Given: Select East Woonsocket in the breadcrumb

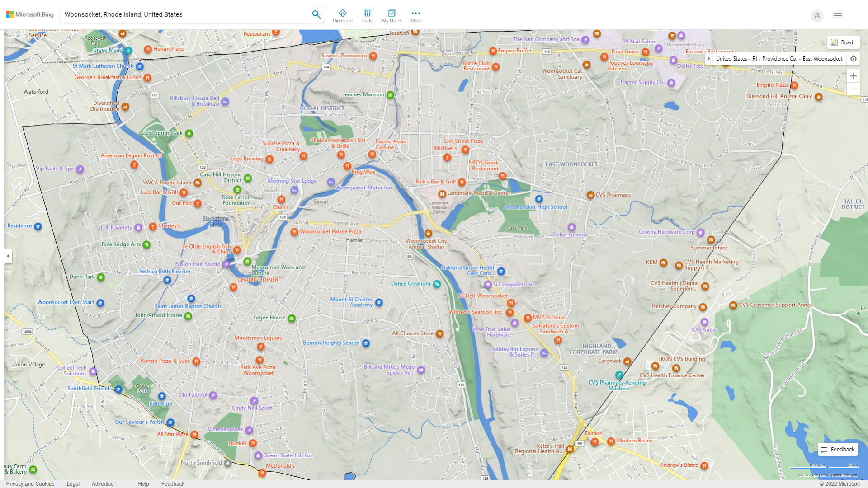Looking at the screenshot, I should click(822, 58).
